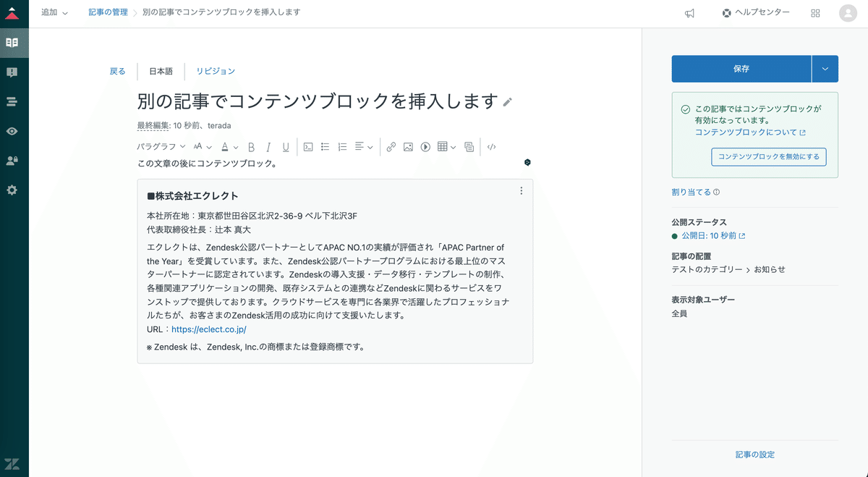Open the user profile avatar

(x=848, y=13)
